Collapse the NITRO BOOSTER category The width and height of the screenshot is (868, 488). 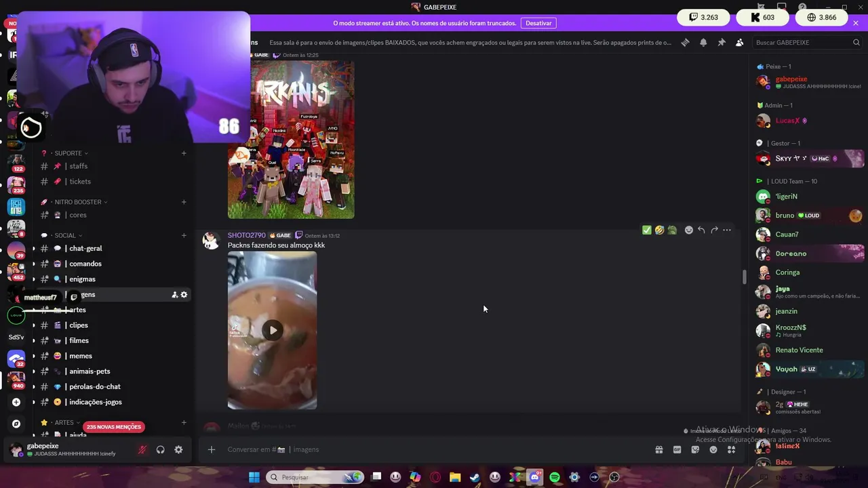click(78, 202)
